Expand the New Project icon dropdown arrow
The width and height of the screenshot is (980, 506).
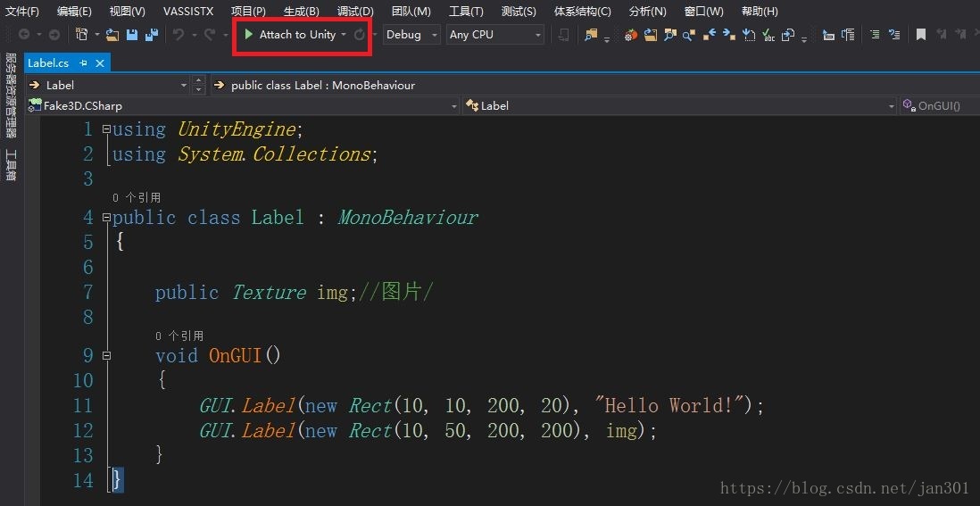point(97,35)
